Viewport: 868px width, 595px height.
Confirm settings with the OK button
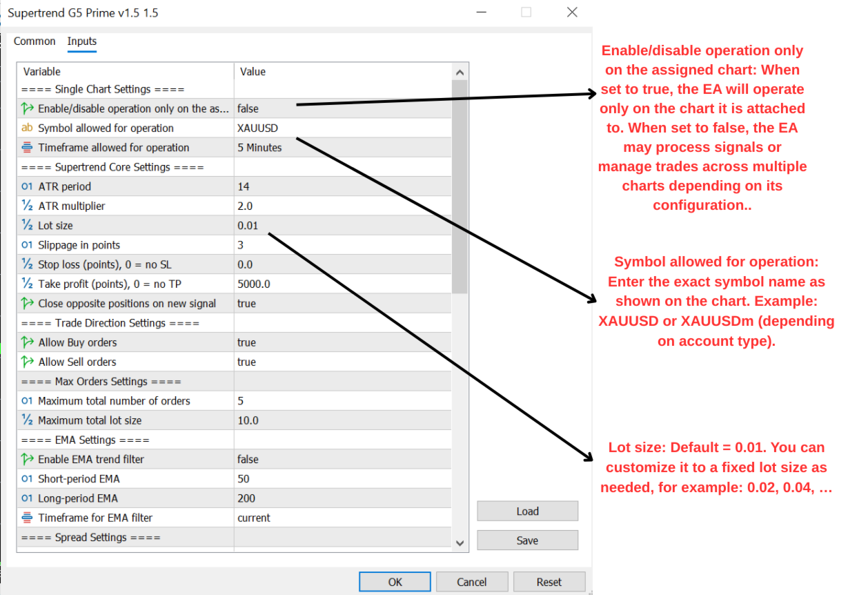coord(395,582)
